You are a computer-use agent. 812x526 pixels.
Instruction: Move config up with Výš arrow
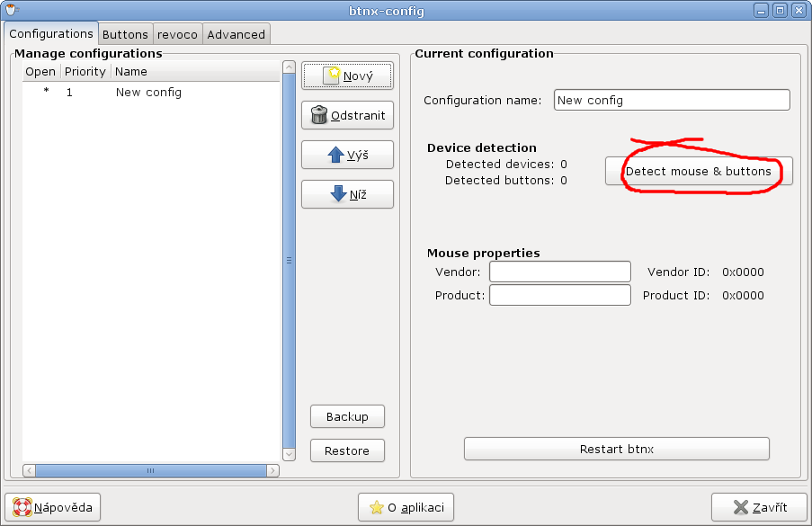coord(347,155)
